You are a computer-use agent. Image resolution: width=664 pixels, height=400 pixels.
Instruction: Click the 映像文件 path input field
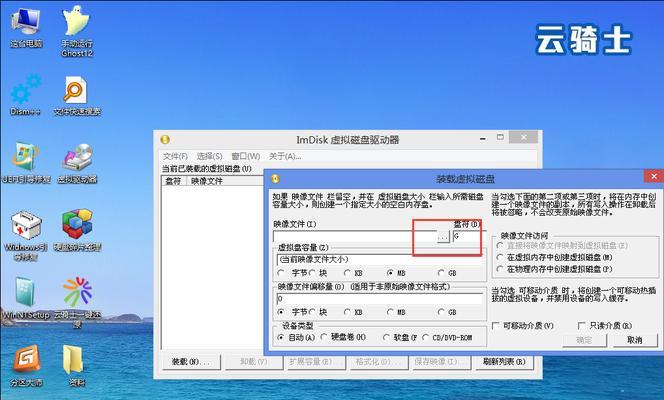coord(355,236)
